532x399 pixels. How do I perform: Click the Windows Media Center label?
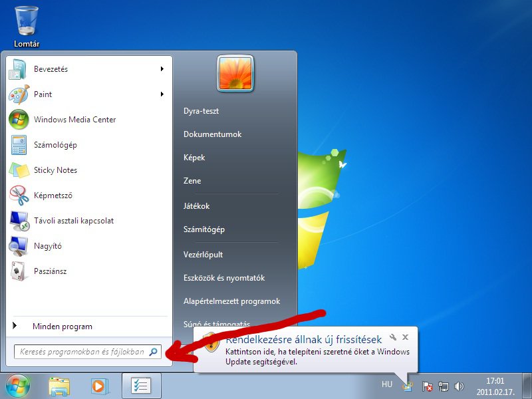(74, 120)
